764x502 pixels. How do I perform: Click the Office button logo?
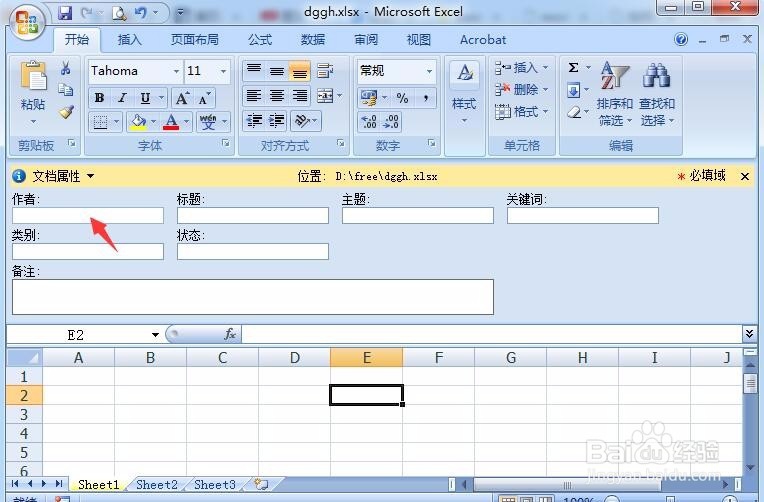27,22
